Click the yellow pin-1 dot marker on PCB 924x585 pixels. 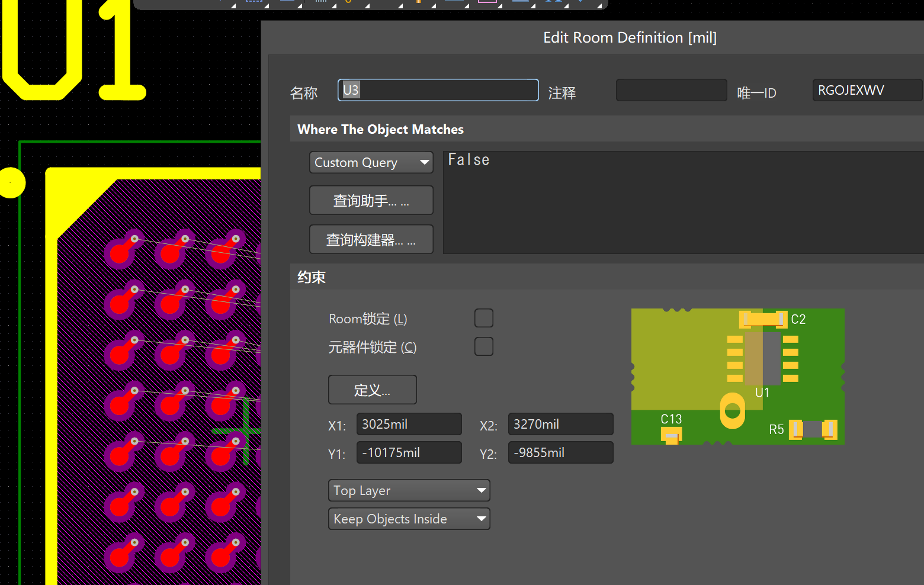pyautogui.click(x=11, y=182)
